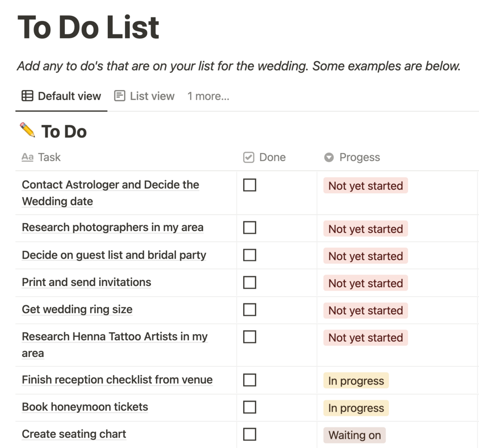Viewport: 479px width, 448px height.
Task: Click the table icon beside Default view
Action: click(x=28, y=96)
